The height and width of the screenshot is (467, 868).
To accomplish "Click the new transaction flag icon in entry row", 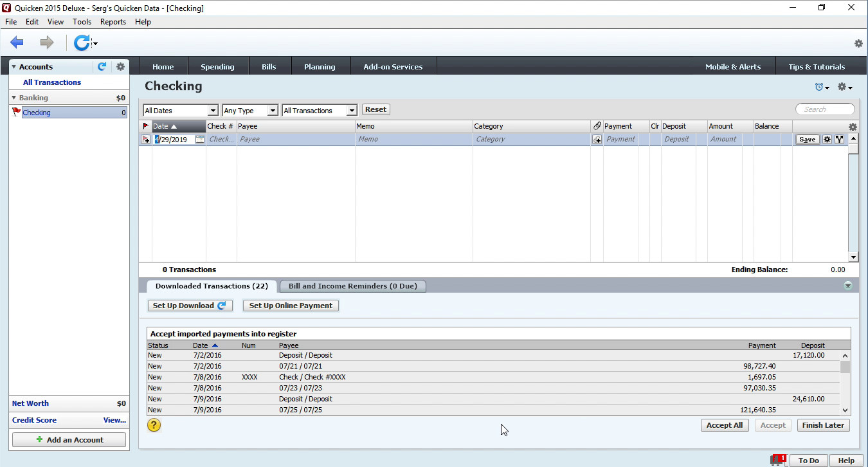I will tap(146, 140).
